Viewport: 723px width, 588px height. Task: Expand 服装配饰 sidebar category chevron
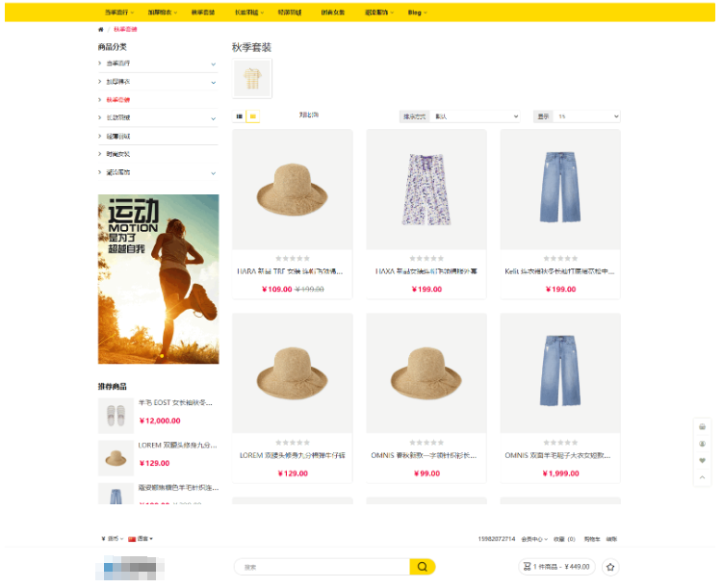tap(213, 173)
